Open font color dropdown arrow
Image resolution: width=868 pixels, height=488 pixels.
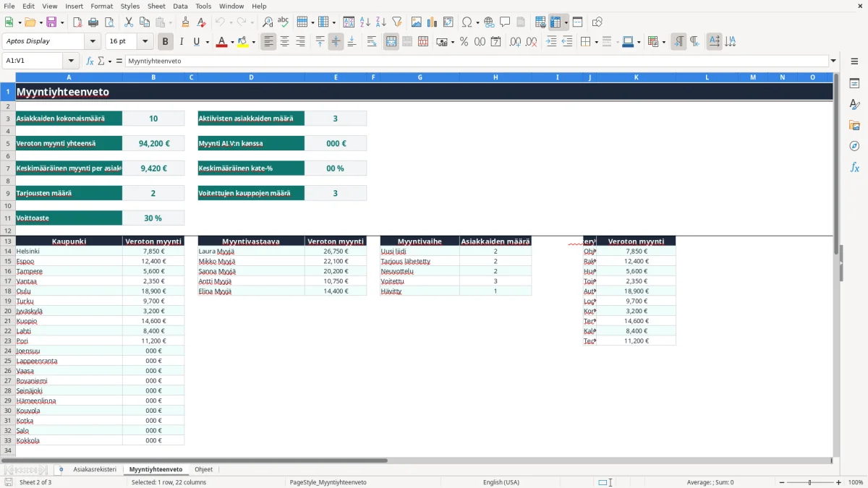[232, 42]
